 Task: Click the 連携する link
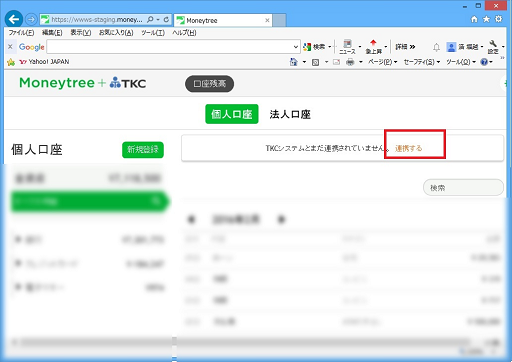(x=409, y=148)
